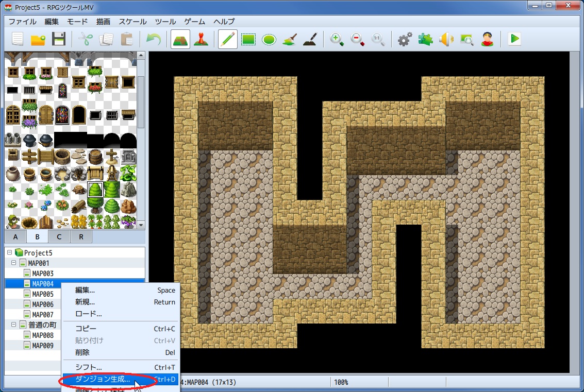This screenshot has width=584, height=392.
Task: Open the Character Generator icon
Action: [x=487, y=39]
